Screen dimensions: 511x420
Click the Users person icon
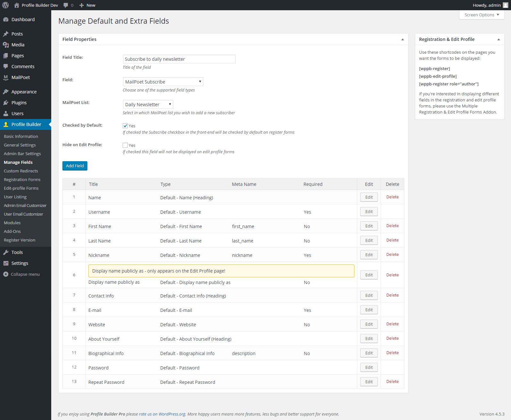click(6, 114)
